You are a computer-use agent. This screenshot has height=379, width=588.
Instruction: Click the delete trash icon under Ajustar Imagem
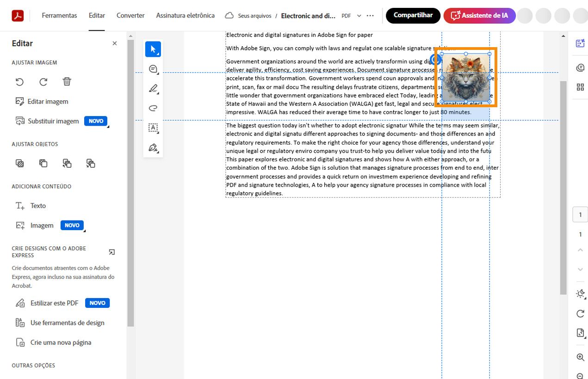click(x=67, y=81)
